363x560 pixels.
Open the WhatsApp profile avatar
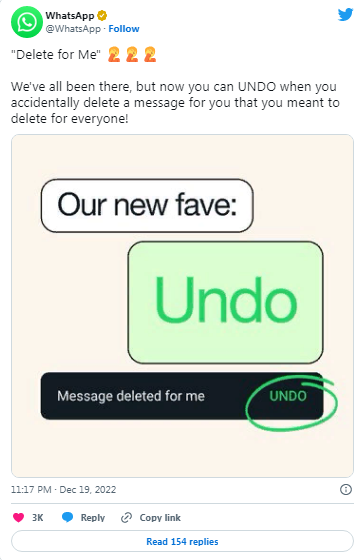(27, 22)
